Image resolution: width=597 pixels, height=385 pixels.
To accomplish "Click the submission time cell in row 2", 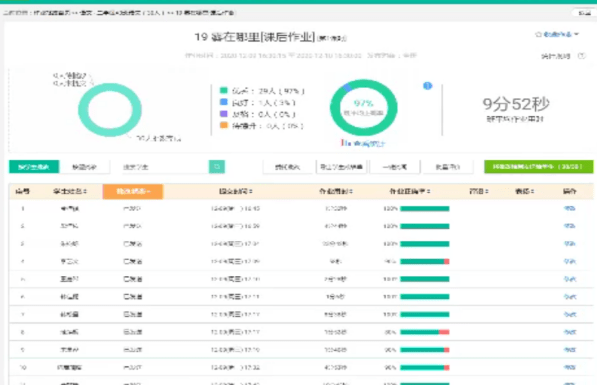I will pyautogui.click(x=235, y=226).
